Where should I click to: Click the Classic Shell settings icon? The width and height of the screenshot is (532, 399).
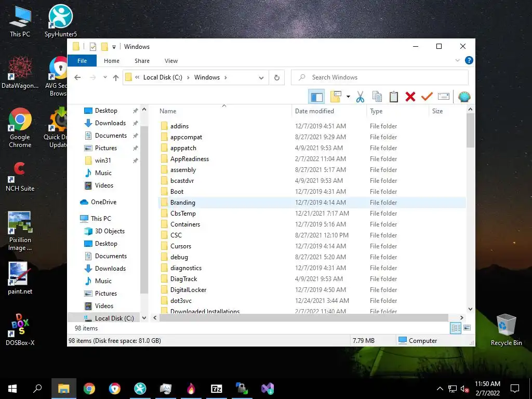[464, 97]
